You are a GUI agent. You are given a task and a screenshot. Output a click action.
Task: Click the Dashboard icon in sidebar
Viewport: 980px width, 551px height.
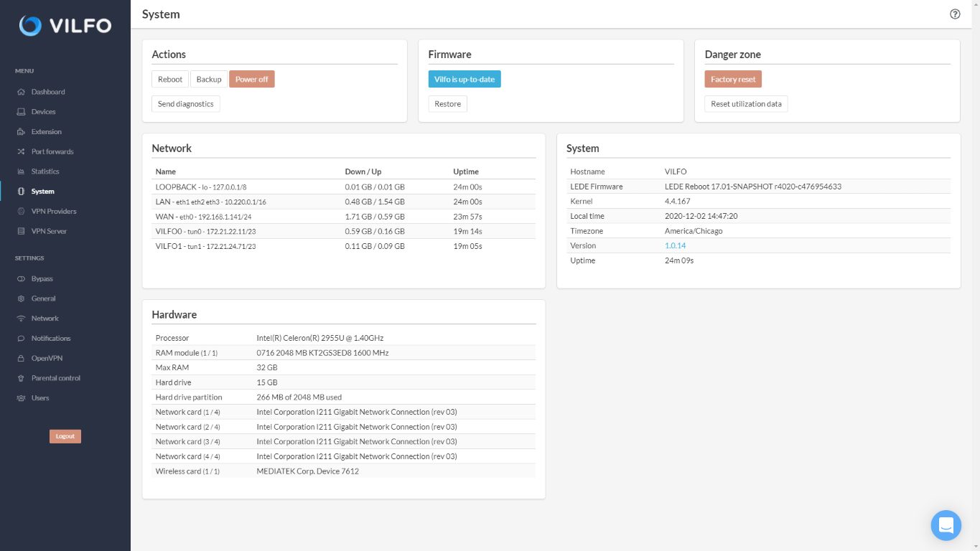coord(22,92)
